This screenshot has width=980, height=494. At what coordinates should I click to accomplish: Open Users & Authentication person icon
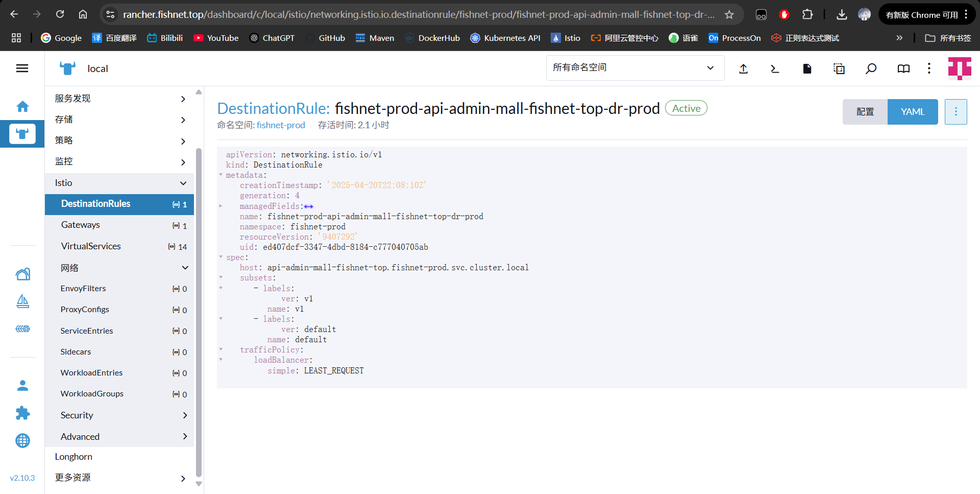[x=22, y=386]
